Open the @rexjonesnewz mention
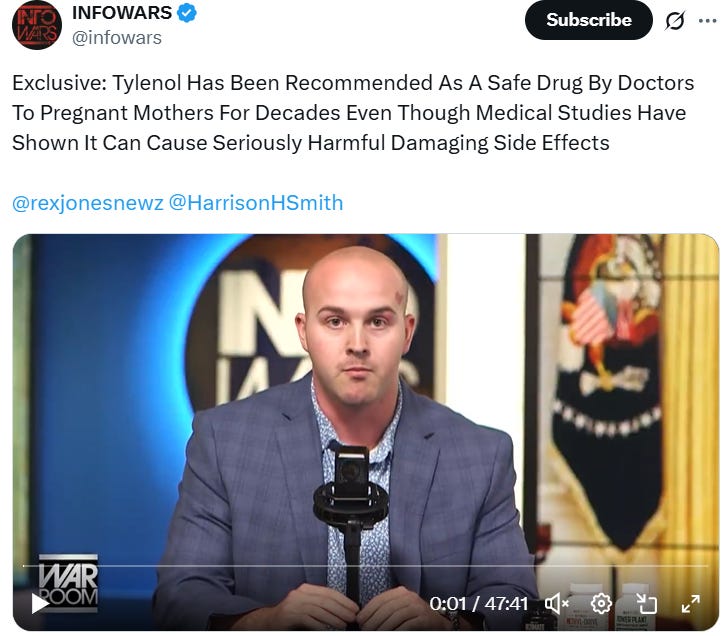727x636 pixels. coord(88,203)
